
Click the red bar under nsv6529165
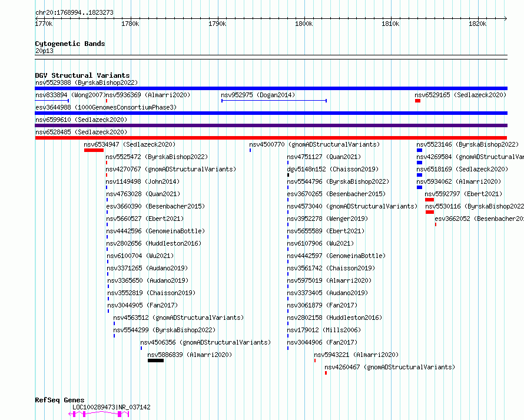tap(418, 101)
